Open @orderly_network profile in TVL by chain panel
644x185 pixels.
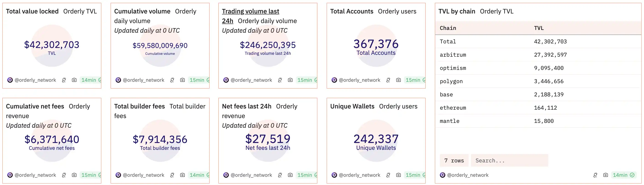[467, 175]
